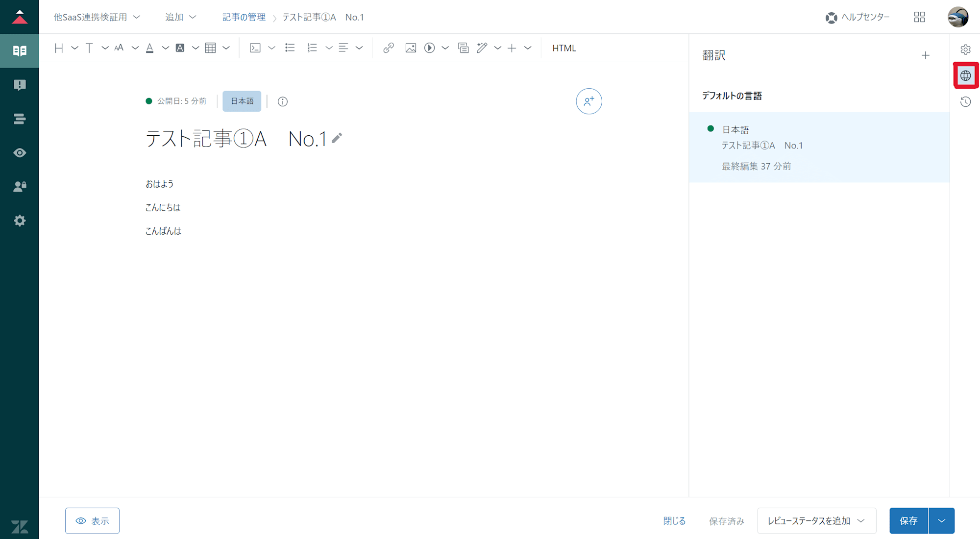The width and height of the screenshot is (980, 539).
Task: Open the Heading format tool
Action: point(59,48)
